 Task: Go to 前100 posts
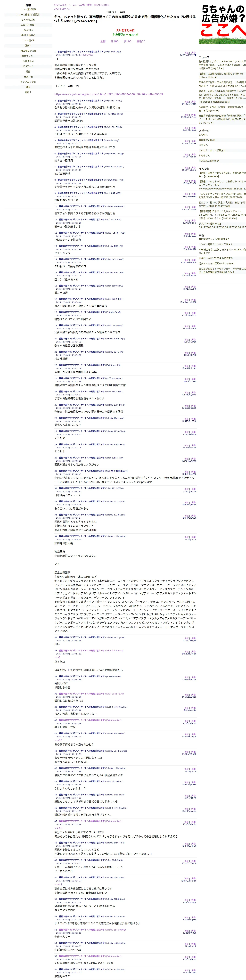(115, 41)
